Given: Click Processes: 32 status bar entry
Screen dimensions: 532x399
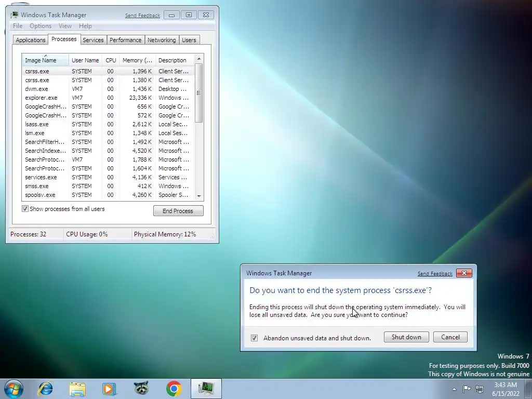Looking at the screenshot, I should point(28,234).
